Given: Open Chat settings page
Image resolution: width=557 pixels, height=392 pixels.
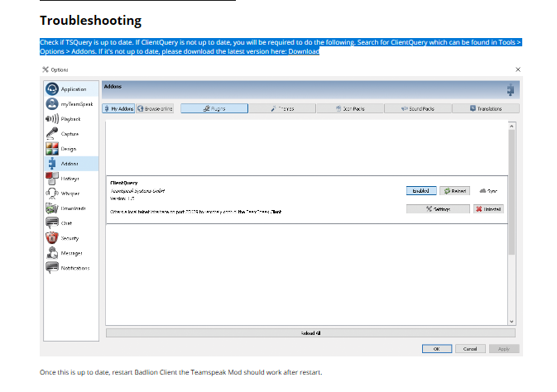Looking at the screenshot, I should [x=71, y=223].
